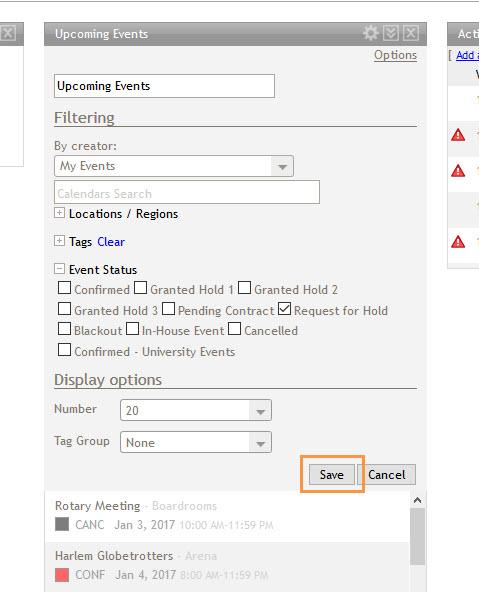Click the red CONF status square for Harlem Globetrotters
The image size is (479, 592).
pyautogui.click(x=62, y=575)
